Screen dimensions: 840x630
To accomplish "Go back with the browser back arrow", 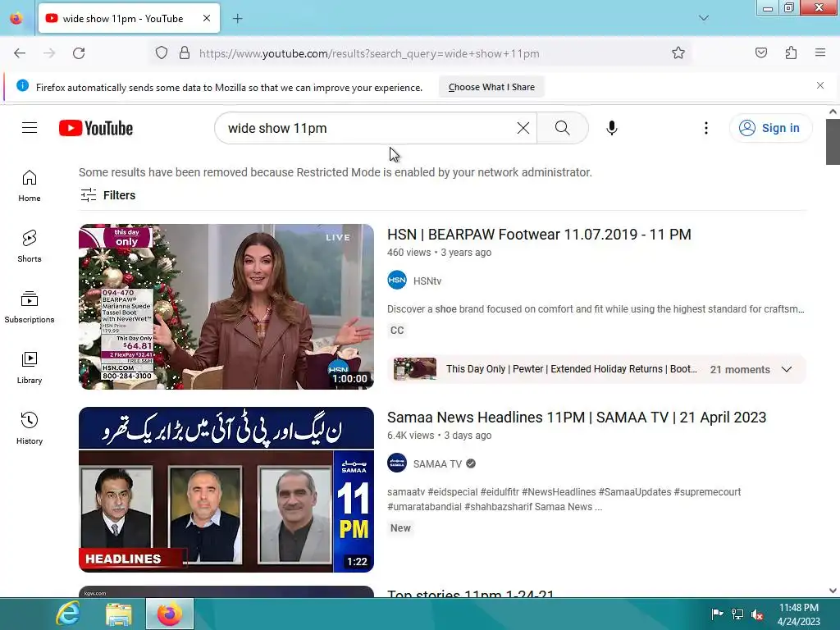I will pyautogui.click(x=20, y=53).
